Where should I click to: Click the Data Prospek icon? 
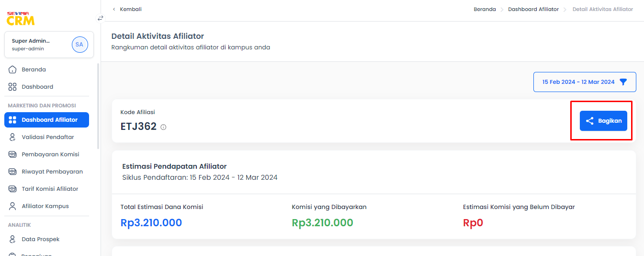(x=13, y=239)
